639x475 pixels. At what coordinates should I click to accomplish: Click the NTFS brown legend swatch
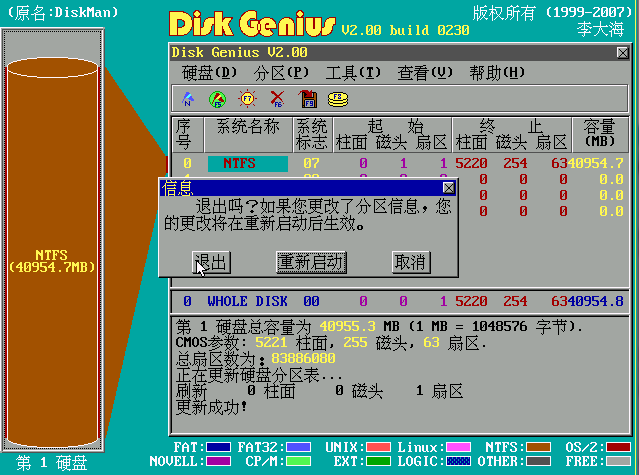tap(538, 447)
